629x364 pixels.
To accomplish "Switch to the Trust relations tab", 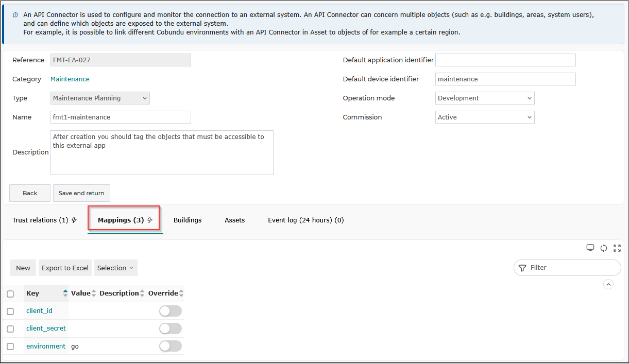I will coord(44,220).
